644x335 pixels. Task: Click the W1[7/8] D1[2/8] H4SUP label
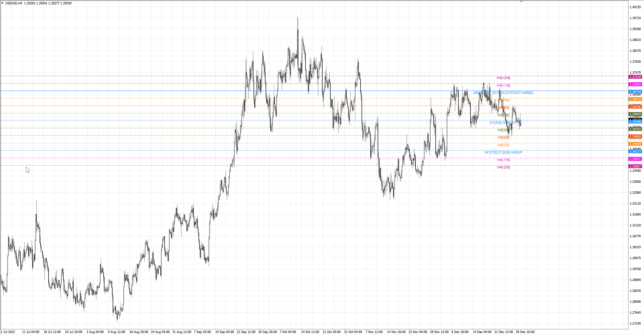[x=503, y=152]
